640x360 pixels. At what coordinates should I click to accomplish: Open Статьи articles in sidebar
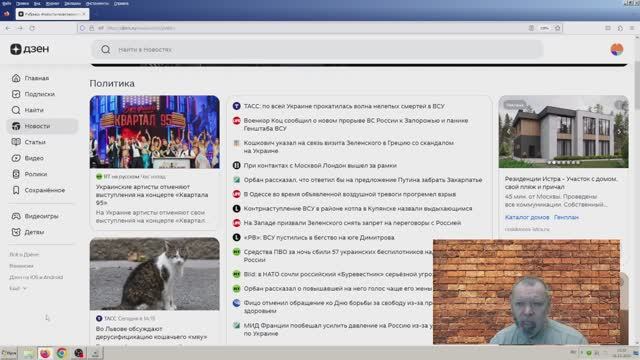(29, 142)
